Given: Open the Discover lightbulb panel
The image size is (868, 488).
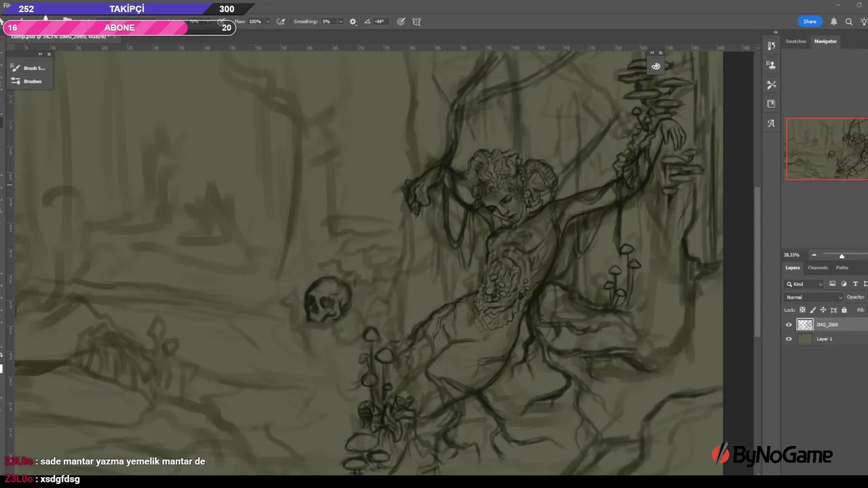Looking at the screenshot, I should pyautogui.click(x=863, y=22).
